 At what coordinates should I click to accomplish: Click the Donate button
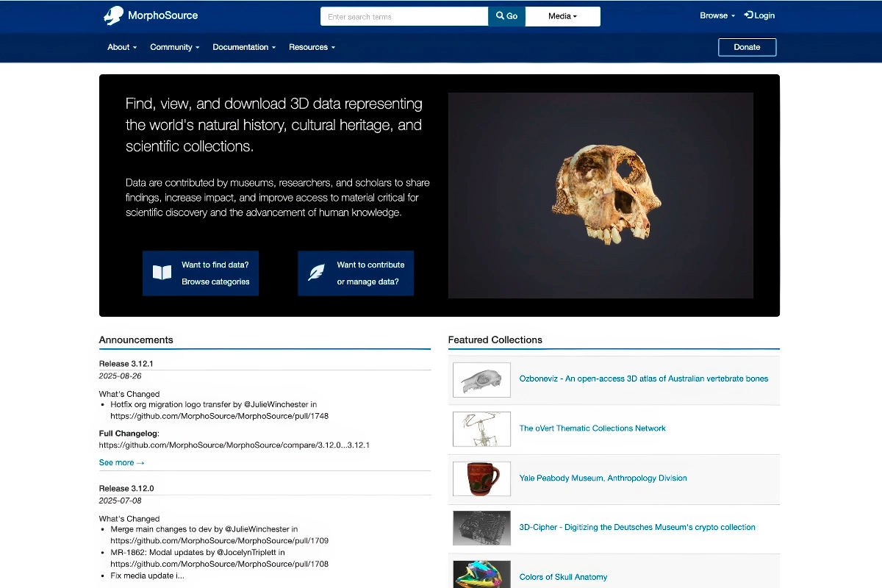coord(747,47)
